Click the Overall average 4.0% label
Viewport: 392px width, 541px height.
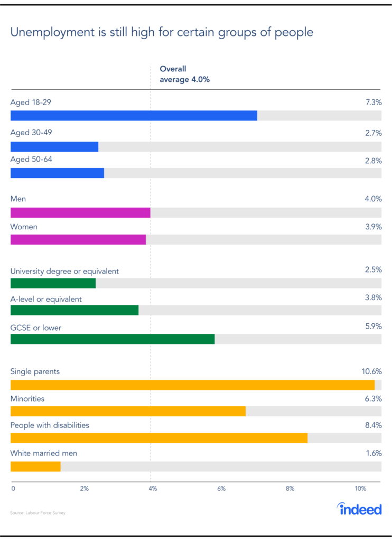[x=185, y=74]
